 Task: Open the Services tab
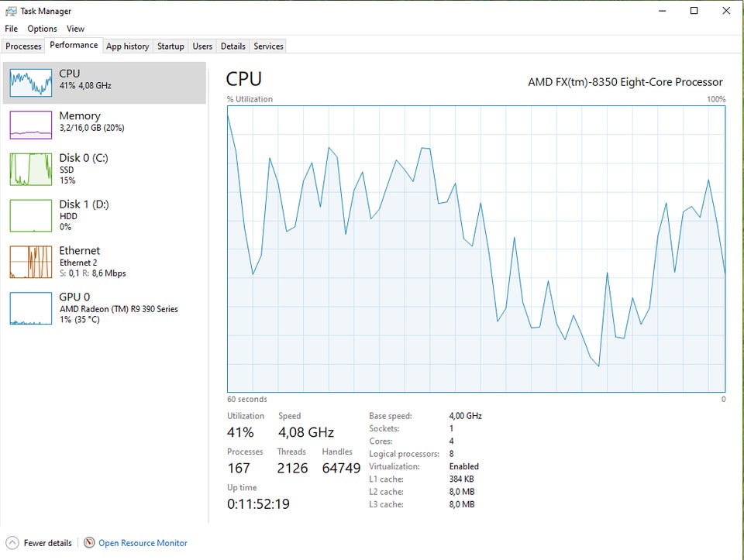pyautogui.click(x=269, y=46)
